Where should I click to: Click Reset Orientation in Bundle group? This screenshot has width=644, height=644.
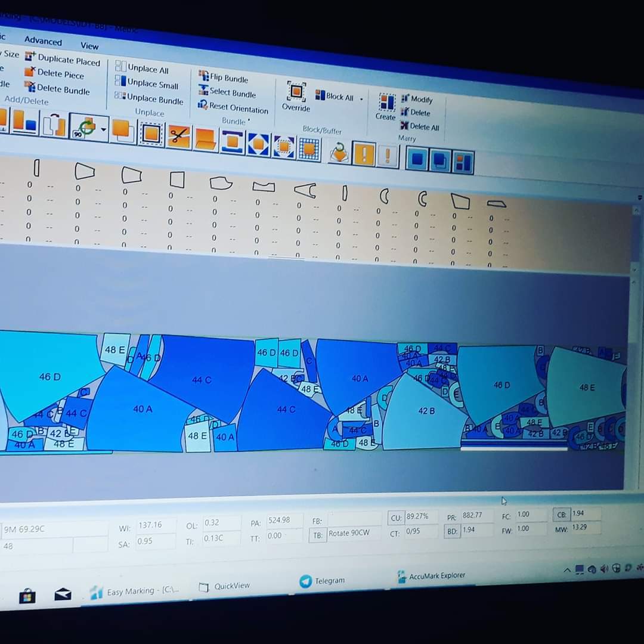[234, 108]
